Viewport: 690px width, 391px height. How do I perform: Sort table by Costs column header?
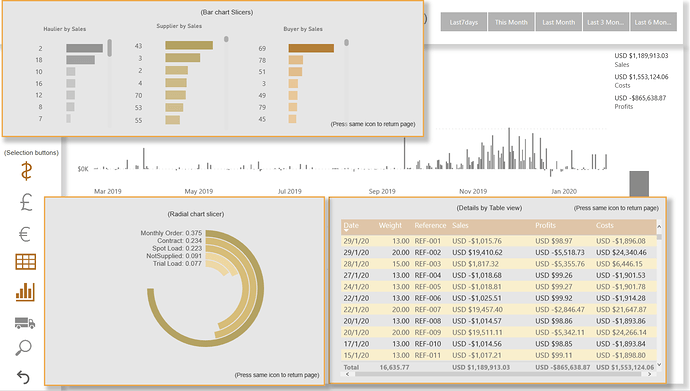pyautogui.click(x=605, y=225)
